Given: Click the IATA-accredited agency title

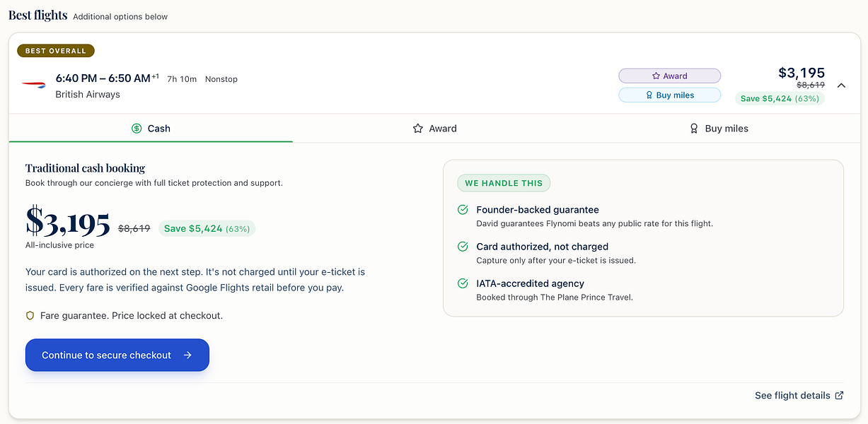Looking at the screenshot, I should 531,283.
